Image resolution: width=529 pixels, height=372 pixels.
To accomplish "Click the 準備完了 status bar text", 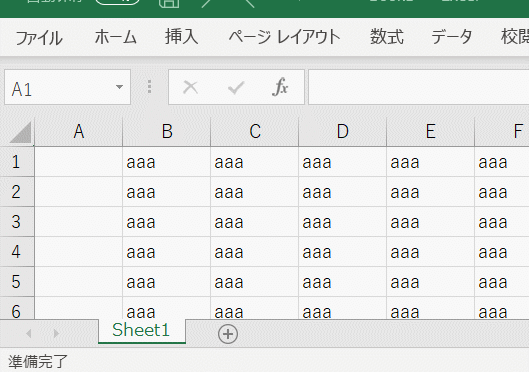I will pyautogui.click(x=38, y=362).
